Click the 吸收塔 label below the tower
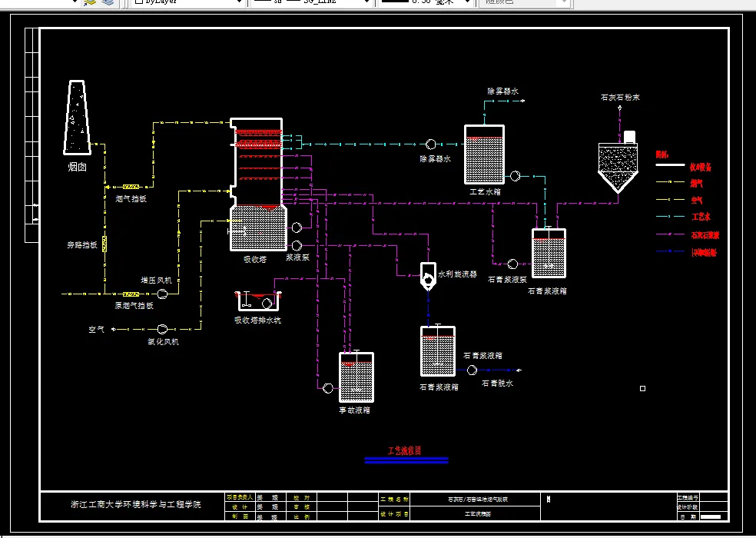756x538 pixels. tap(255, 259)
